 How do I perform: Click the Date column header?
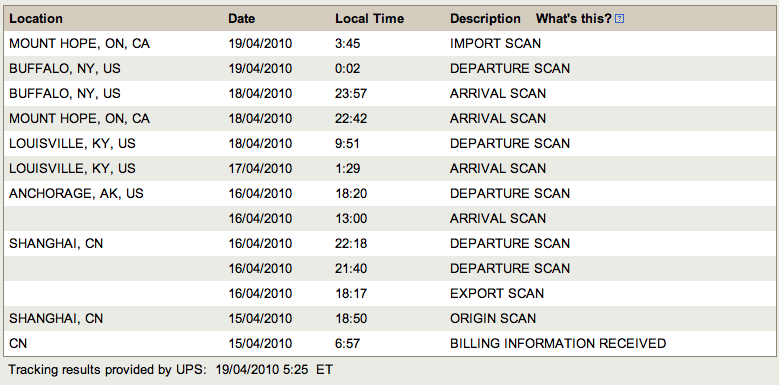coord(241,19)
